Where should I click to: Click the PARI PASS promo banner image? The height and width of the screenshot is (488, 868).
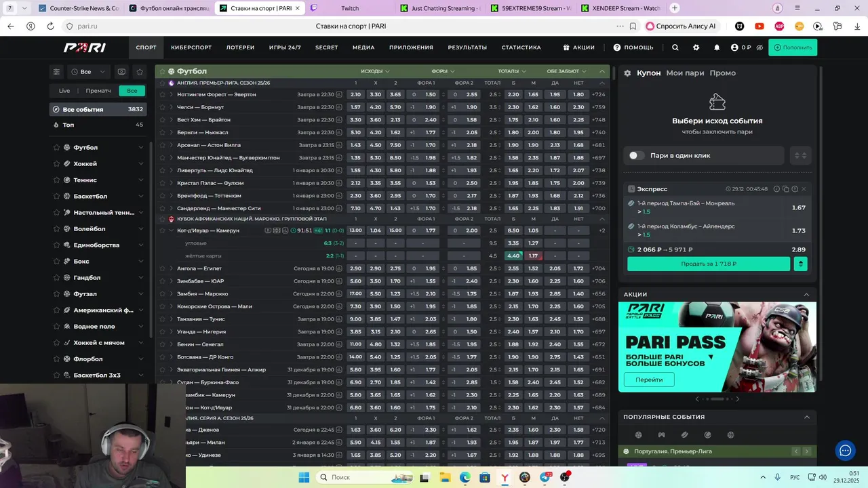click(x=717, y=346)
